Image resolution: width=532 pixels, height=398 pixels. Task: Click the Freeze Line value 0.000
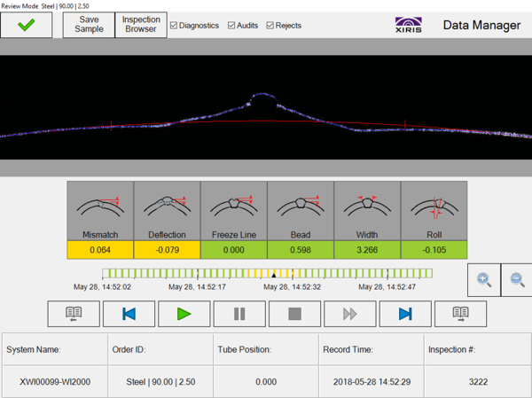click(234, 250)
